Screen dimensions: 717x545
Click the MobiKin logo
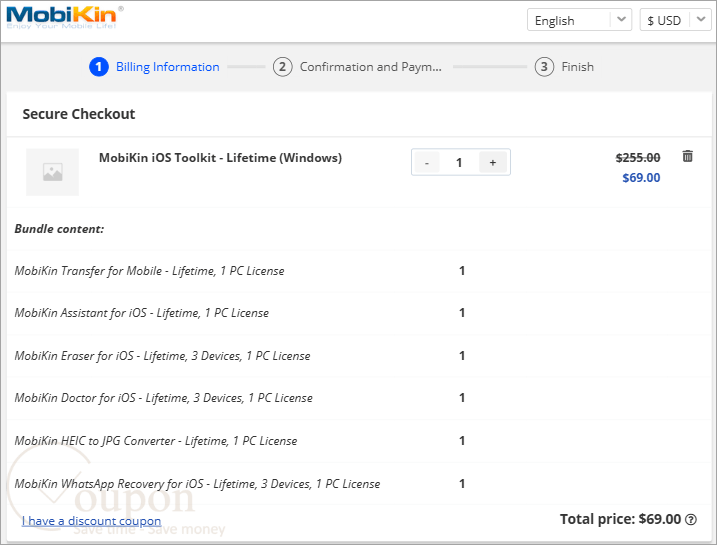[64, 17]
